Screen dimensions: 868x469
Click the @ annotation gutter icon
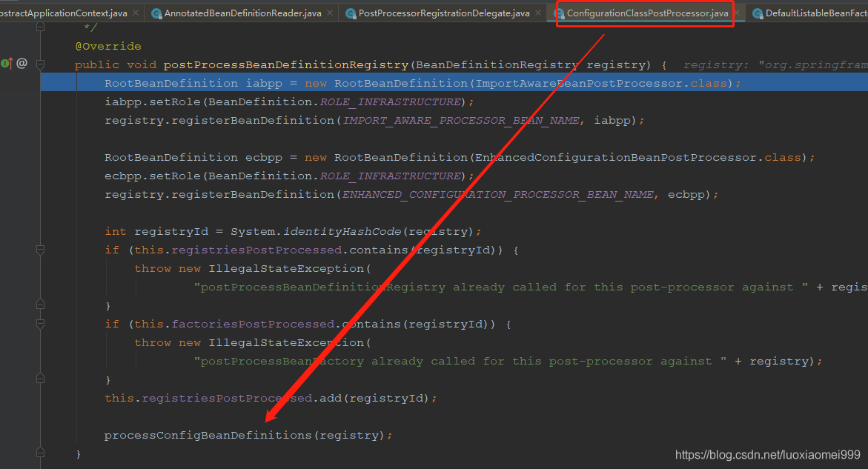click(x=21, y=64)
